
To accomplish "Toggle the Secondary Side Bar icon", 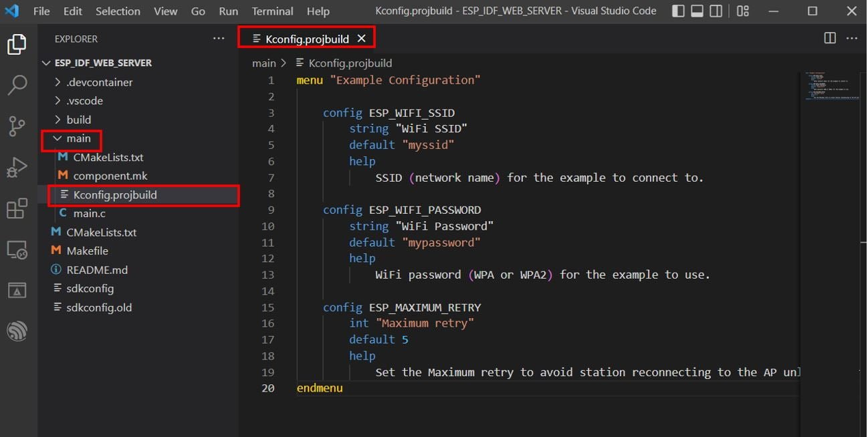I will coord(716,11).
